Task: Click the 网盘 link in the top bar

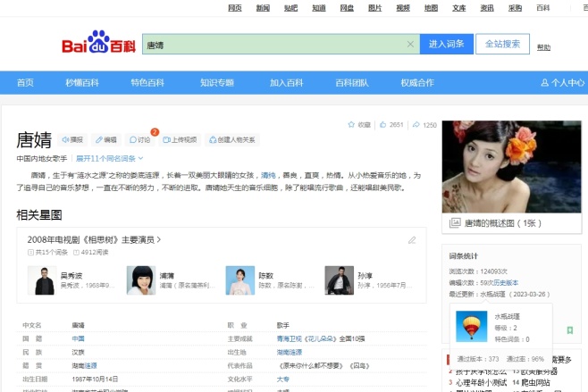Action: tap(347, 7)
